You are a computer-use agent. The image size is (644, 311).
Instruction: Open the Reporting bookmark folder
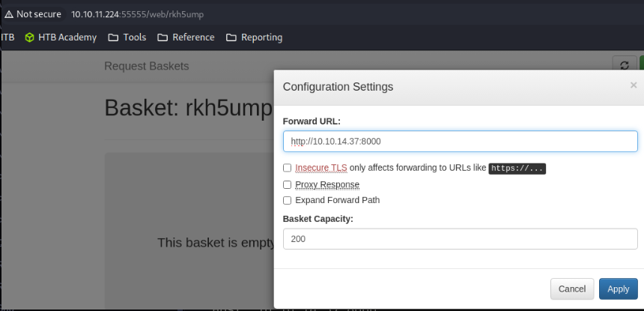[x=255, y=37]
